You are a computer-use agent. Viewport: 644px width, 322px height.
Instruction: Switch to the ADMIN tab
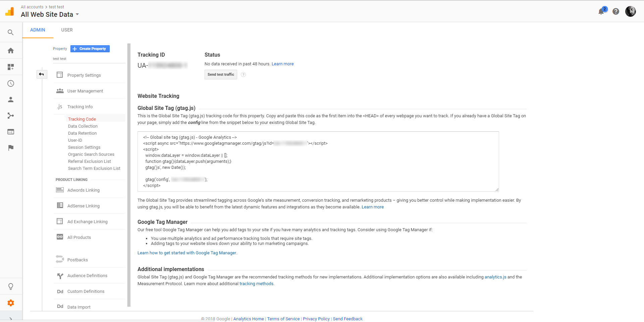pos(38,30)
